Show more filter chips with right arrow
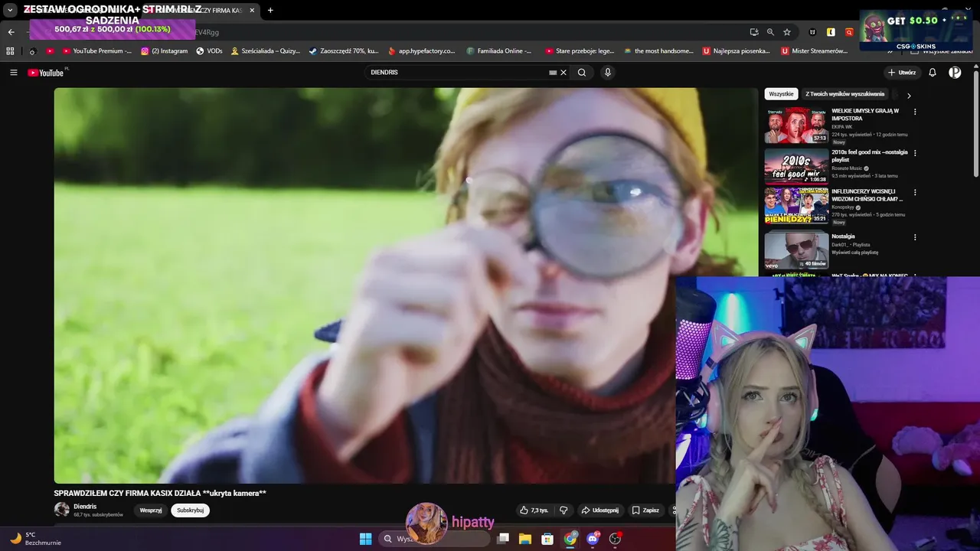Screen dimensions: 980x551 point(909,96)
